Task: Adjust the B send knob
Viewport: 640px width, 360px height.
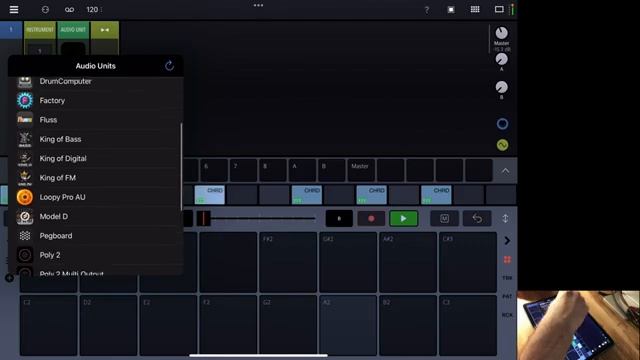Action: point(502,87)
